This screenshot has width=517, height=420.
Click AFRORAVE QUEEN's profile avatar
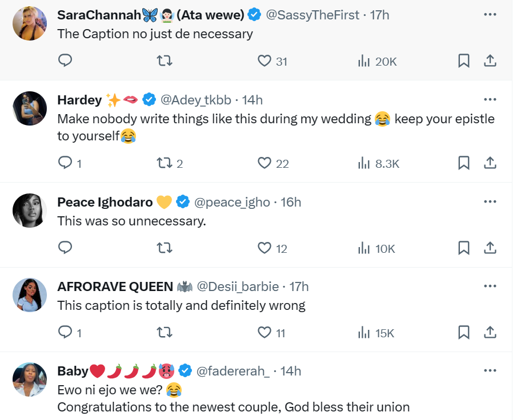[29, 294]
